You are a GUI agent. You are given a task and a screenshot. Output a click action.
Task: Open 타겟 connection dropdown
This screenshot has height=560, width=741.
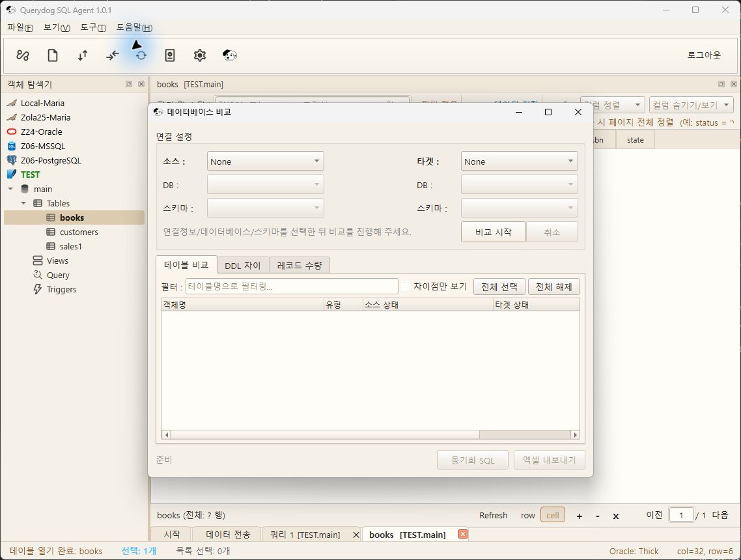coord(519,161)
